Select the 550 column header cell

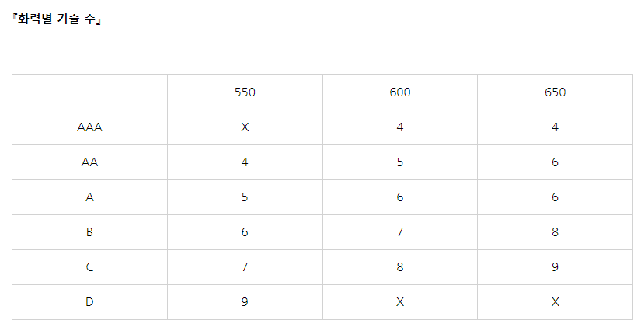coord(245,92)
